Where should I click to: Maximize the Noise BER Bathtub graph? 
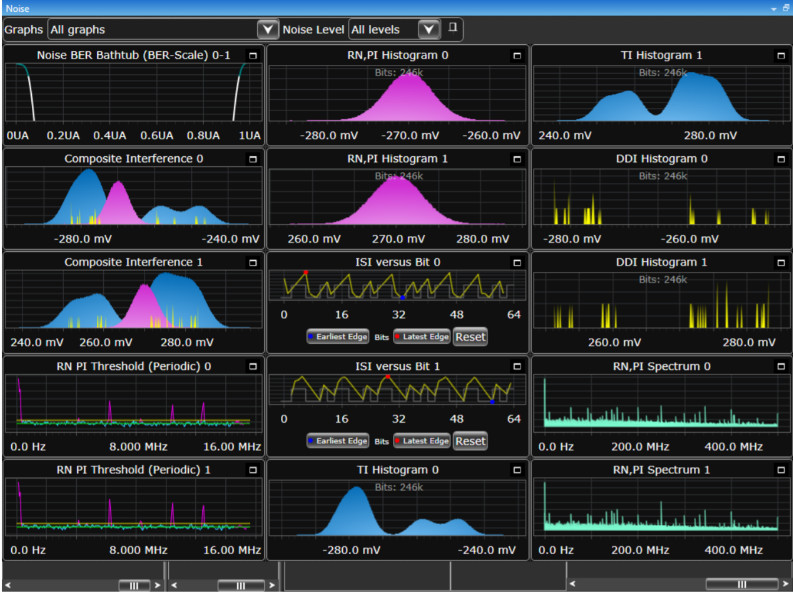pos(254,56)
